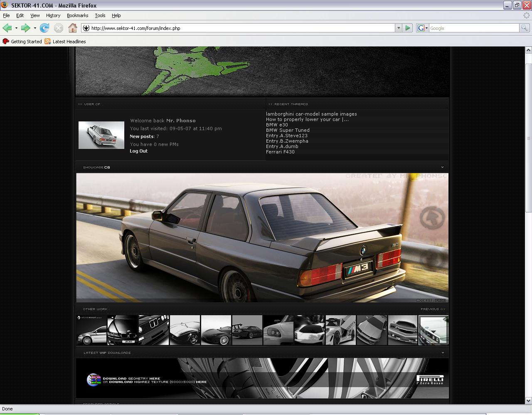Image resolution: width=532 pixels, height=415 pixels.
Task: Open the 'Entry.B.Zwempha' thread
Action: [287, 141]
